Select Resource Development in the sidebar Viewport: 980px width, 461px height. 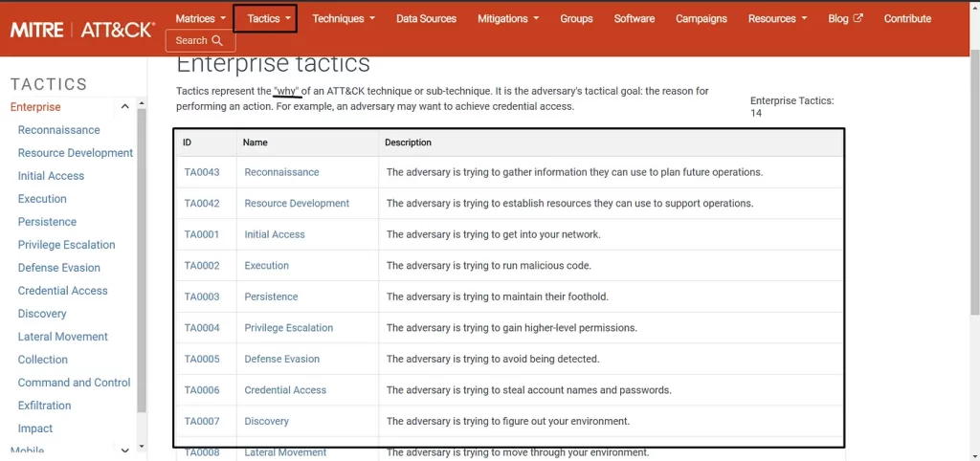[x=75, y=153]
